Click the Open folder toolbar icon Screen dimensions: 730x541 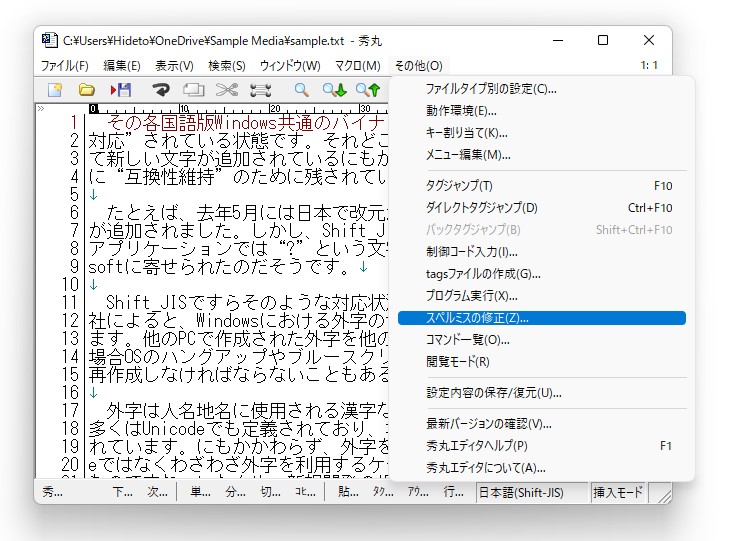(x=87, y=89)
